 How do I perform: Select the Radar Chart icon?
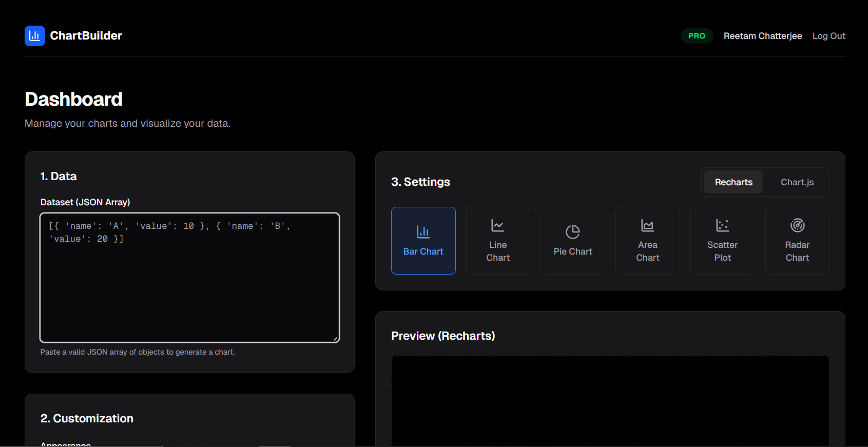798,225
